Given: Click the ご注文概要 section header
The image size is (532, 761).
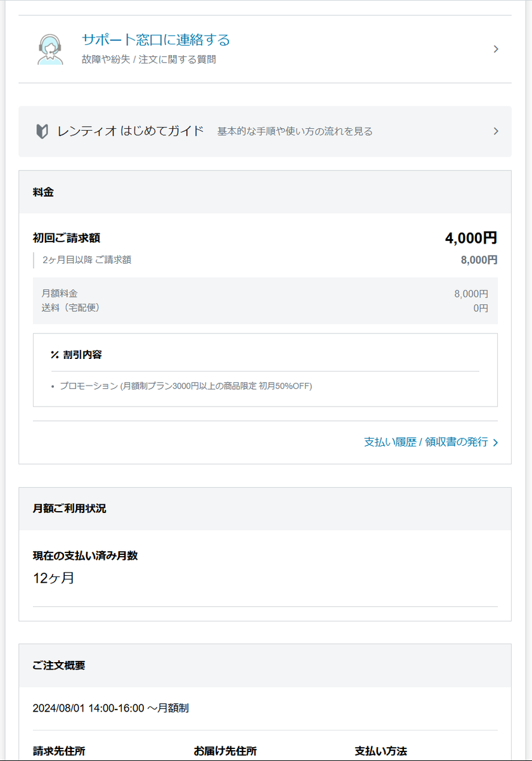Looking at the screenshot, I should [265, 666].
